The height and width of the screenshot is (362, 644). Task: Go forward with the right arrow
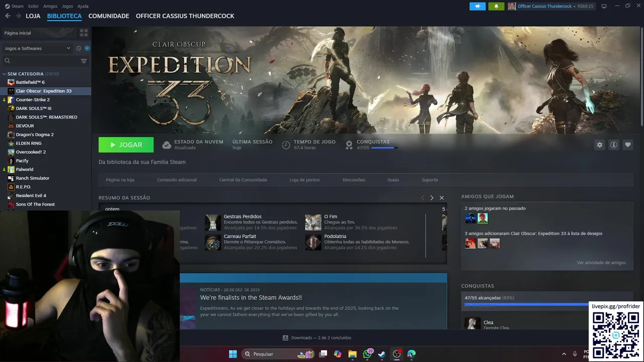18,16
